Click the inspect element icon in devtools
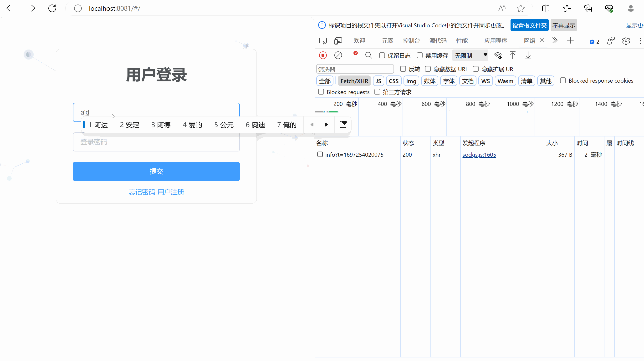 [x=323, y=41]
